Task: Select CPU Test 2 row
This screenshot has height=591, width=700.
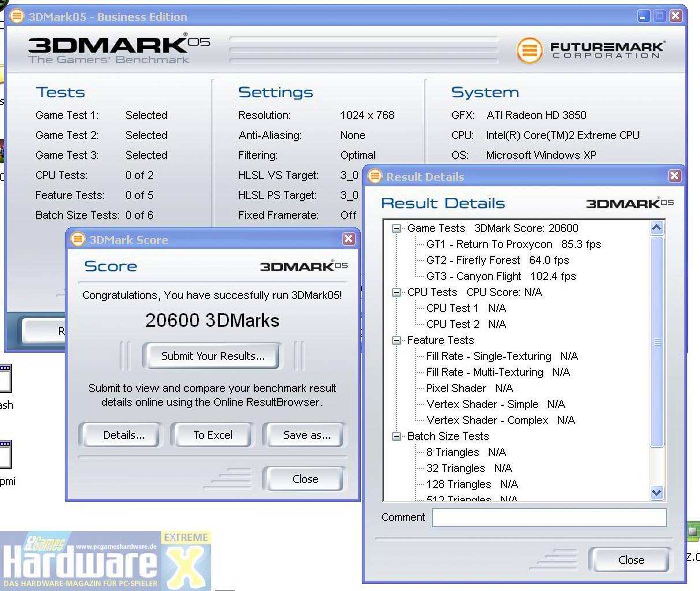Action: pyautogui.click(x=466, y=324)
